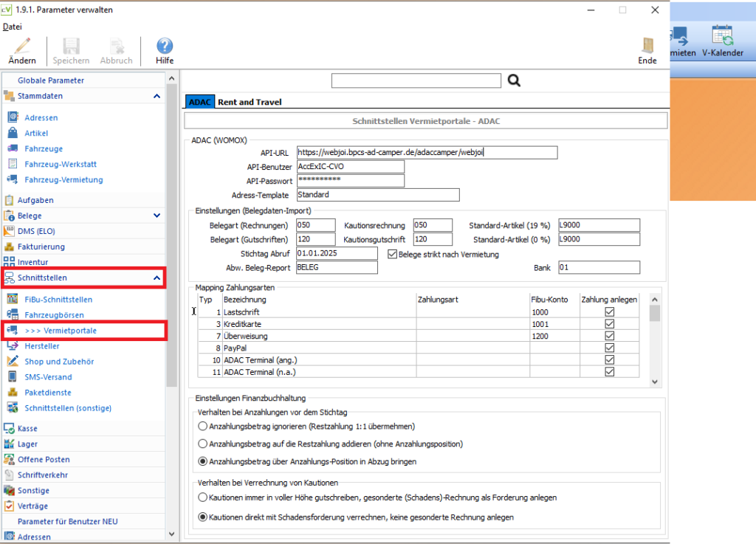Select Kautionen immer in voller Höhe gutschreiben
Viewport: 756px width, 544px height.
202,497
